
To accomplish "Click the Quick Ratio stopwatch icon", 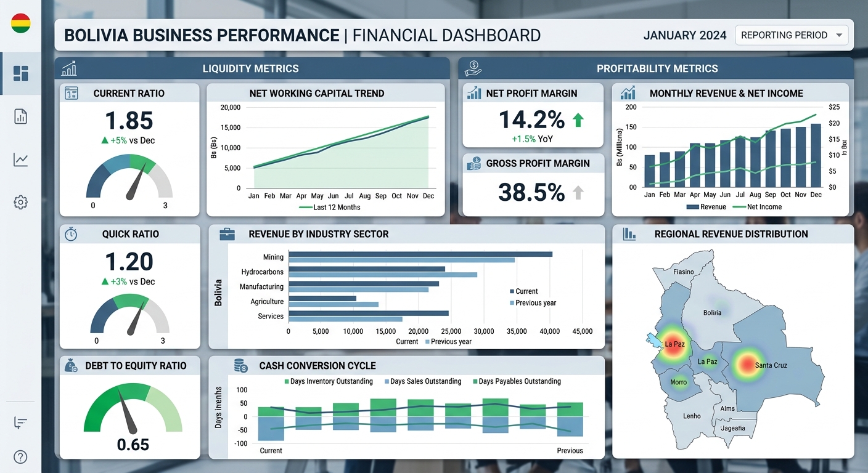I will [x=71, y=234].
